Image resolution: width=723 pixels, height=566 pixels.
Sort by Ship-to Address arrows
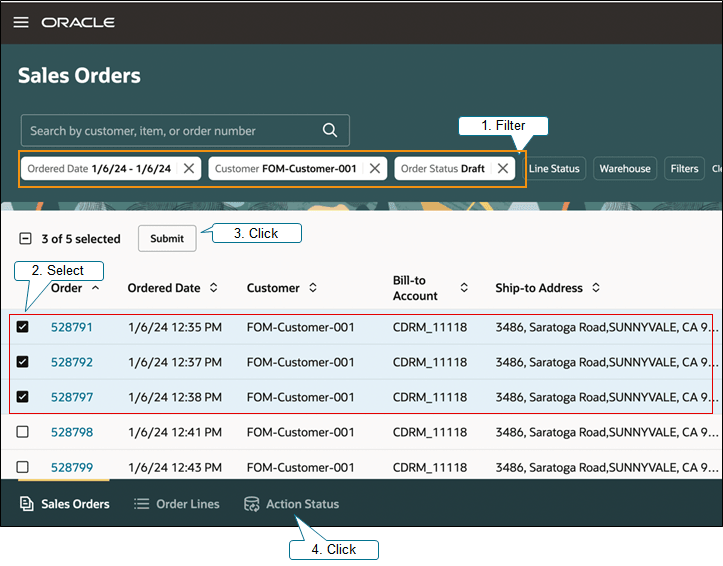(x=596, y=288)
